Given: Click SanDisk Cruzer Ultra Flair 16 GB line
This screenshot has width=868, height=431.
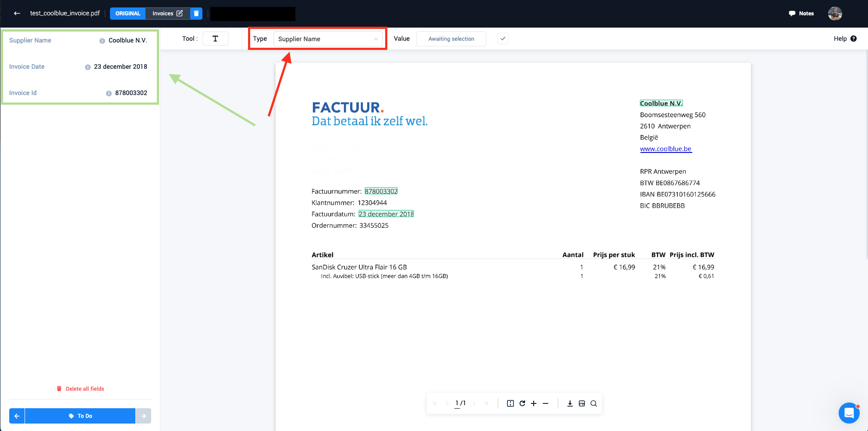Looking at the screenshot, I should (x=359, y=267).
